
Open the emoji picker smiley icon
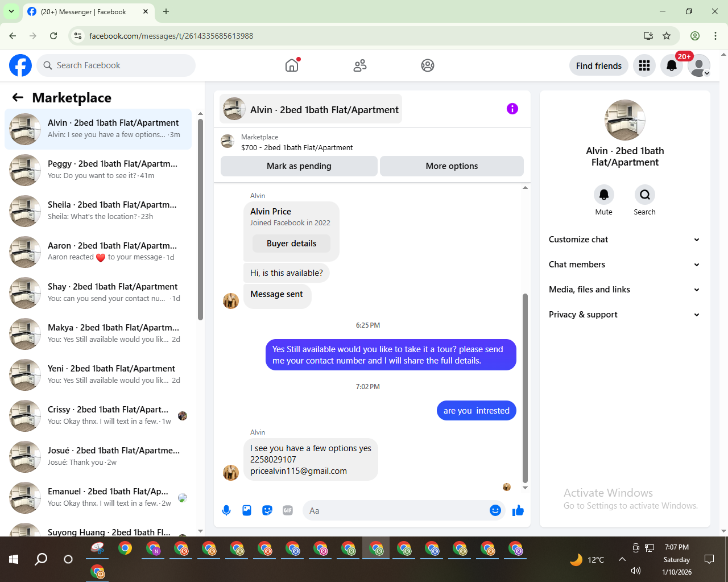click(495, 510)
